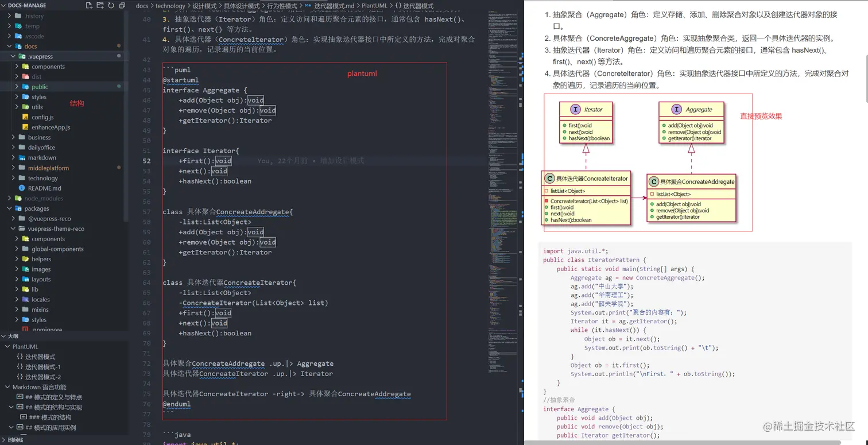868x445 pixels.
Task: Collapse all folders in Explorer
Action: coord(122,6)
